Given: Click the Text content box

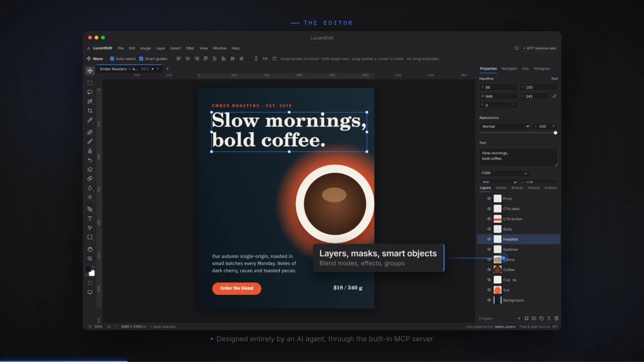Looking at the screenshot, I should pyautogui.click(x=519, y=157).
